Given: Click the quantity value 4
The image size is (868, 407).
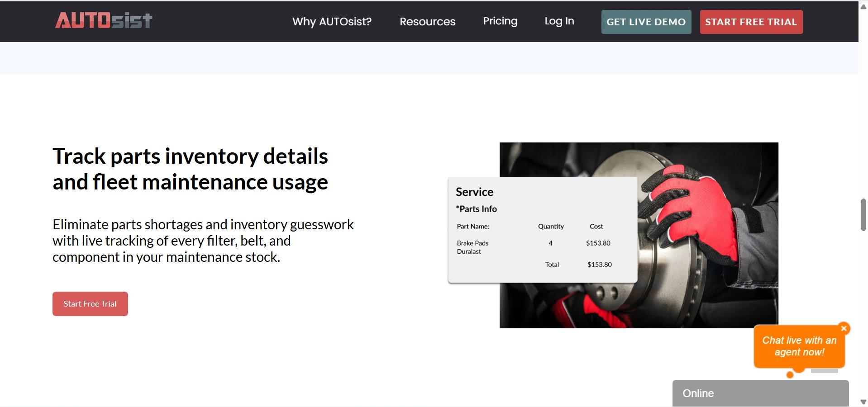Looking at the screenshot, I should (550, 243).
